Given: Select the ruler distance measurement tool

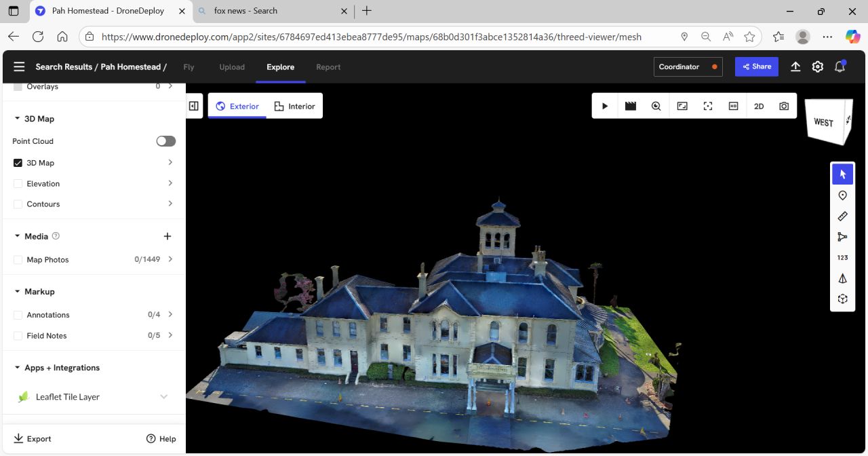Looking at the screenshot, I should [842, 216].
